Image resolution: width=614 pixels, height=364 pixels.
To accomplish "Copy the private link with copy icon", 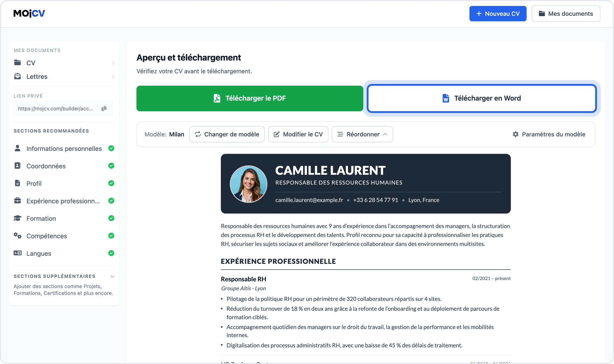I will click(104, 108).
